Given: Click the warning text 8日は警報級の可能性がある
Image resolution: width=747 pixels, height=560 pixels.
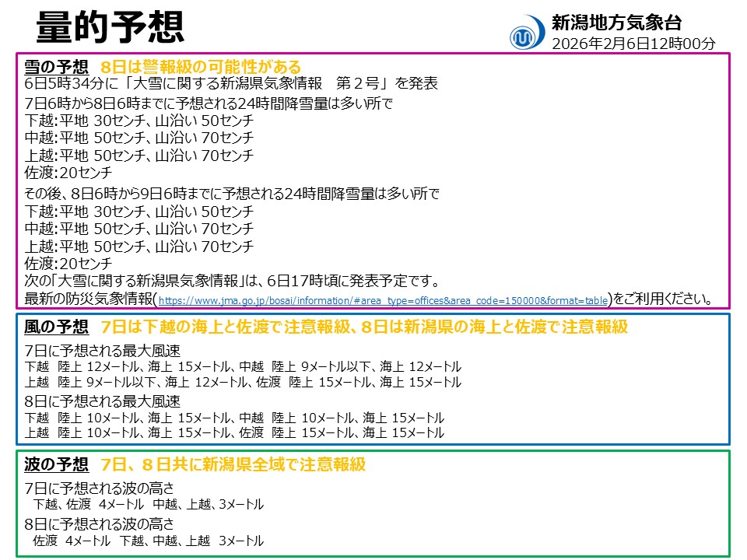Looking at the screenshot, I should (x=202, y=65).
